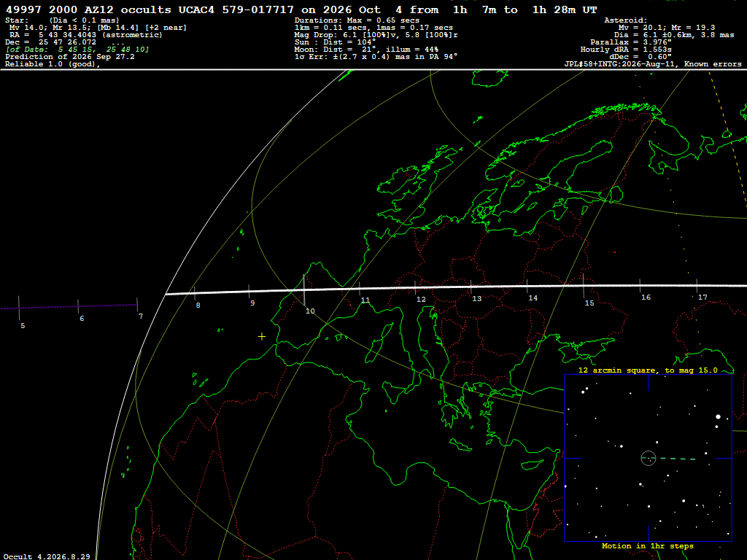Click the target star circle in the star chart
This screenshot has width=747, height=560.
(x=649, y=458)
